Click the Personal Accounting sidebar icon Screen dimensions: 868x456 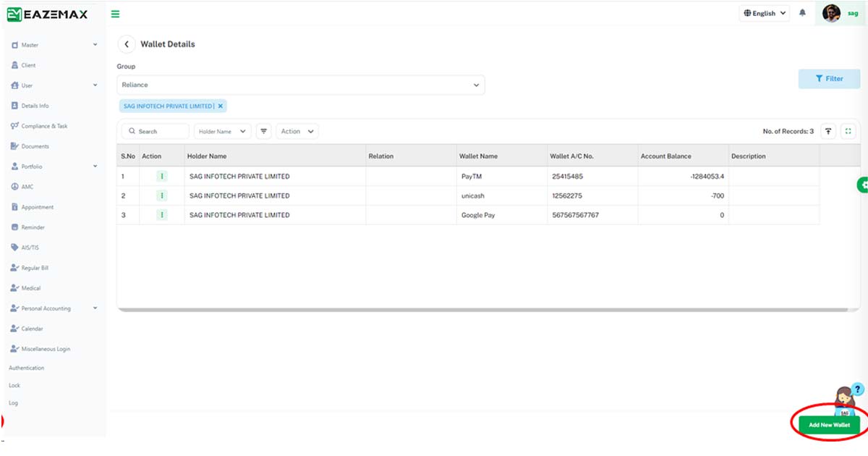pyautogui.click(x=14, y=308)
